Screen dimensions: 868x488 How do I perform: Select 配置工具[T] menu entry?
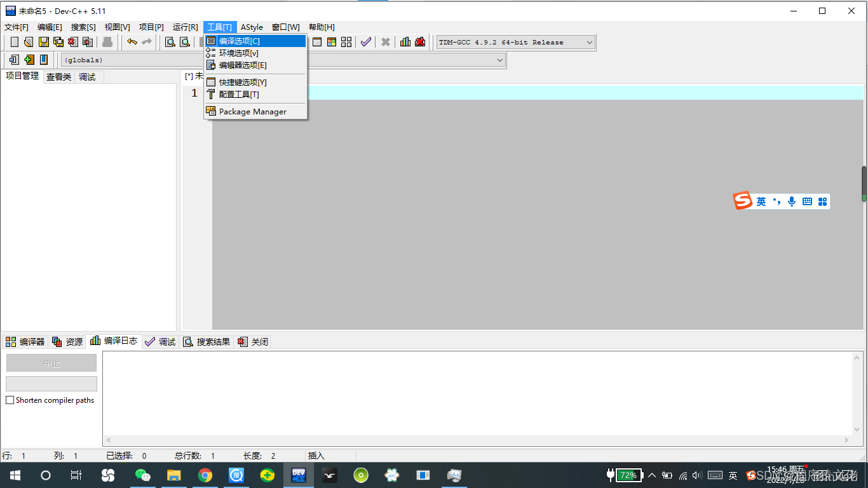[255, 94]
